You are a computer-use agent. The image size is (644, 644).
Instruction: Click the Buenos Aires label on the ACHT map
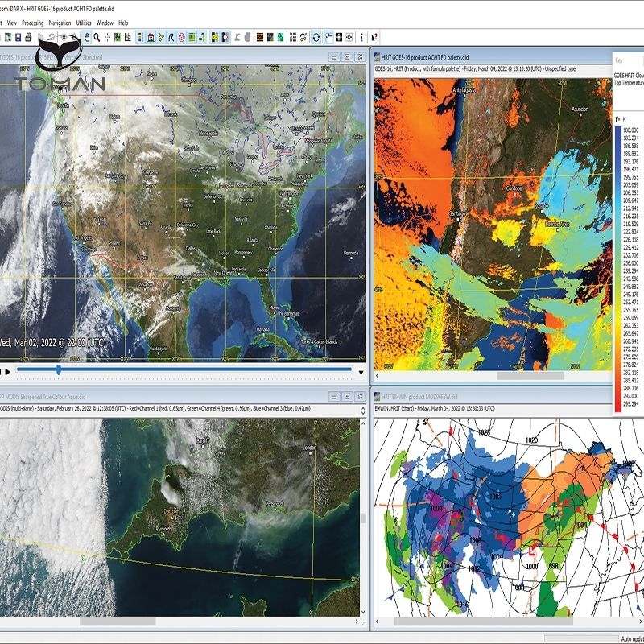[x=557, y=225]
